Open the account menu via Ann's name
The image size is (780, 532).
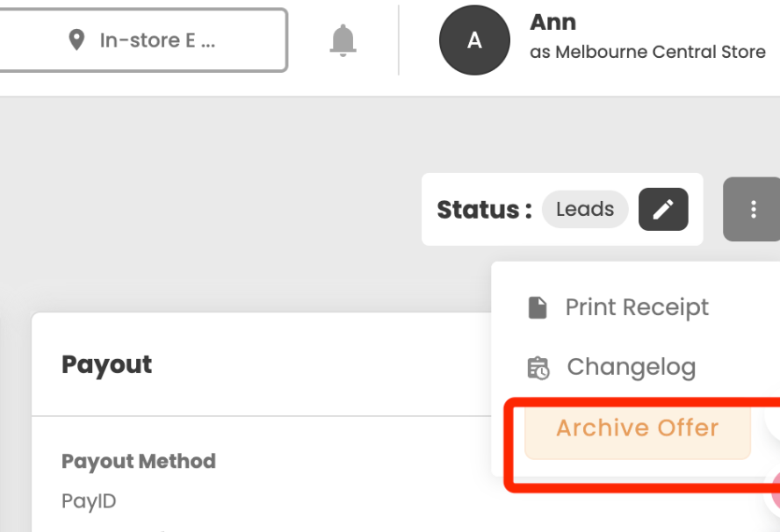tap(552, 22)
